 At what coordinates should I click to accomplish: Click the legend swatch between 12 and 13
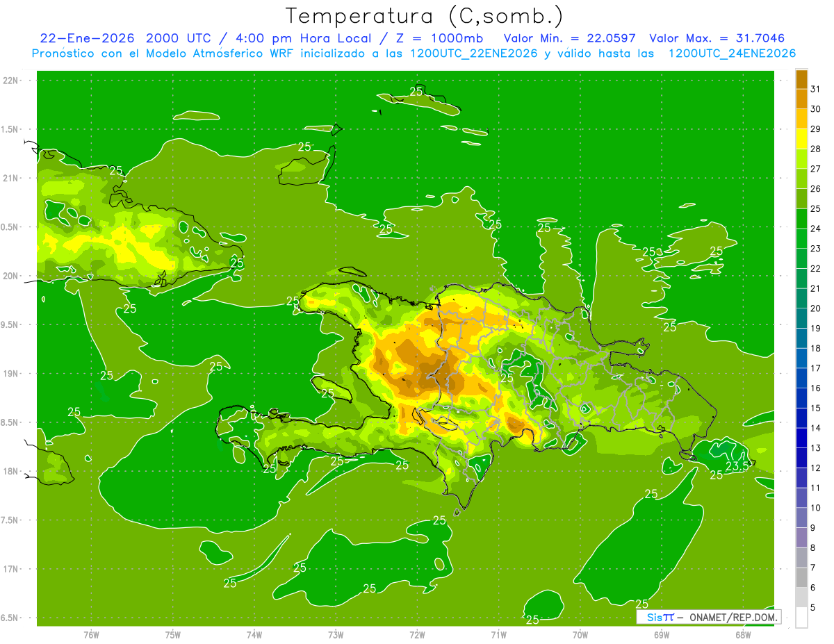[x=801, y=458]
